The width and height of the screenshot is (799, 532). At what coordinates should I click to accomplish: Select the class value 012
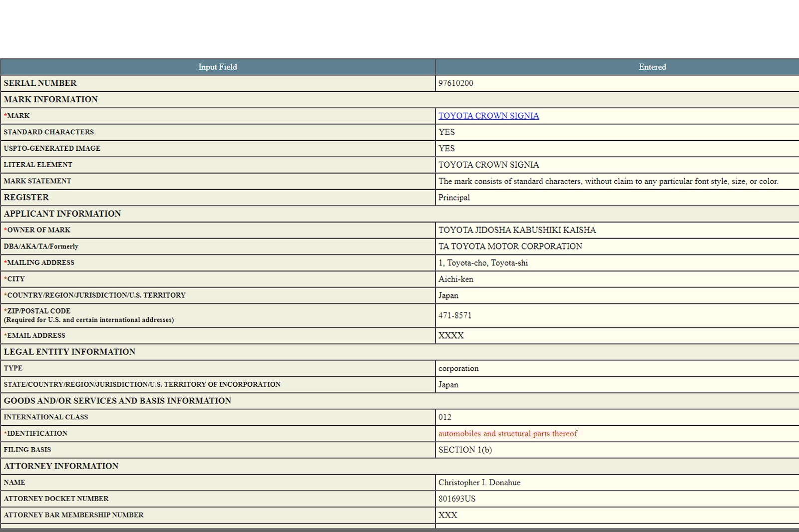(x=444, y=417)
